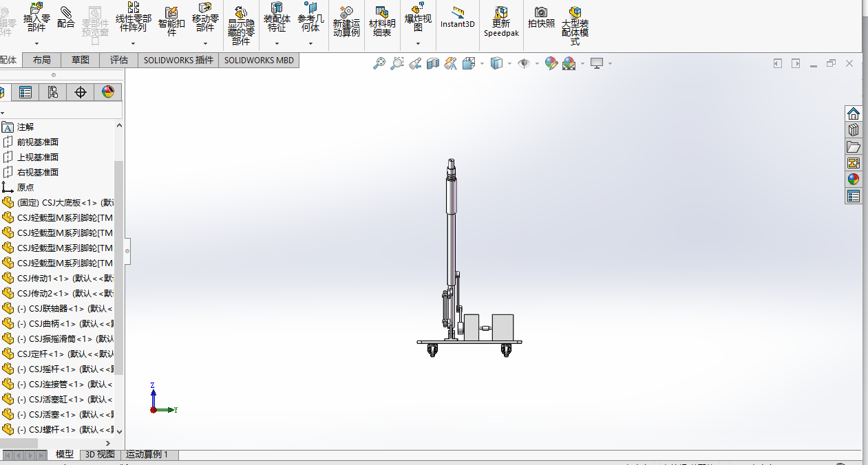Click the filter dropdown arrow above feature tree
Viewport: 868px width, 465px height.
[x=2, y=111]
